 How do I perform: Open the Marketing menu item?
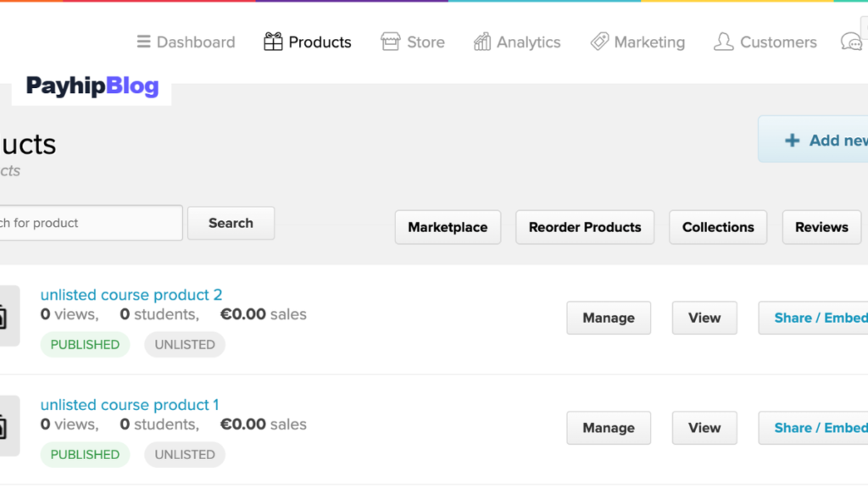(637, 42)
